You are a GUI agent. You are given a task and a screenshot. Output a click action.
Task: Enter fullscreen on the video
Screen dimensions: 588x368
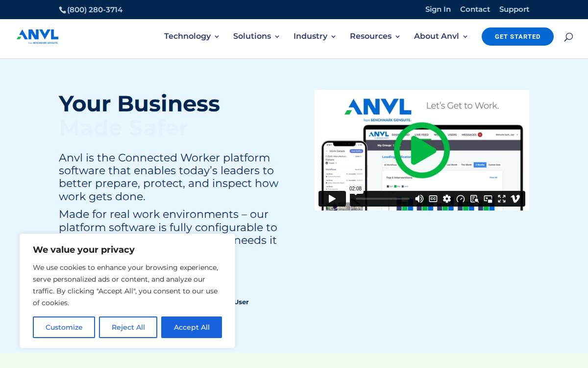tap(502, 199)
